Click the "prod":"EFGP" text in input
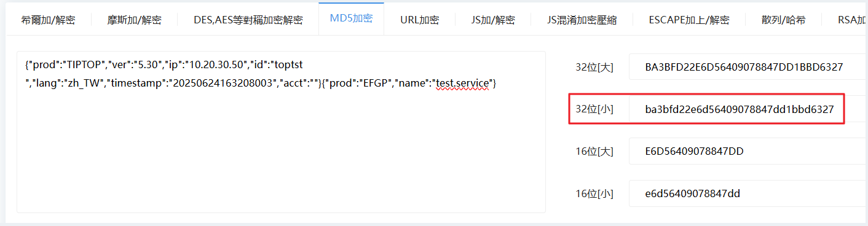Screen dimensions: 868x226 (358, 83)
